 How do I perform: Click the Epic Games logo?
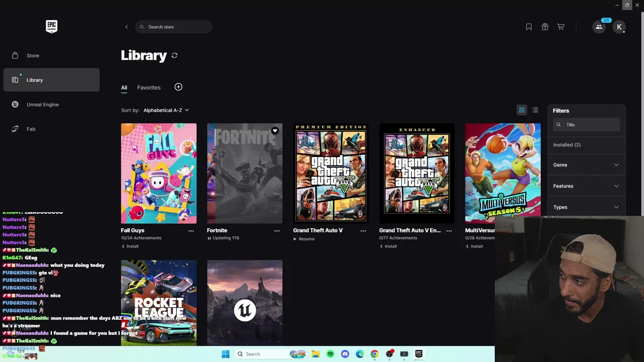pyautogui.click(x=51, y=27)
